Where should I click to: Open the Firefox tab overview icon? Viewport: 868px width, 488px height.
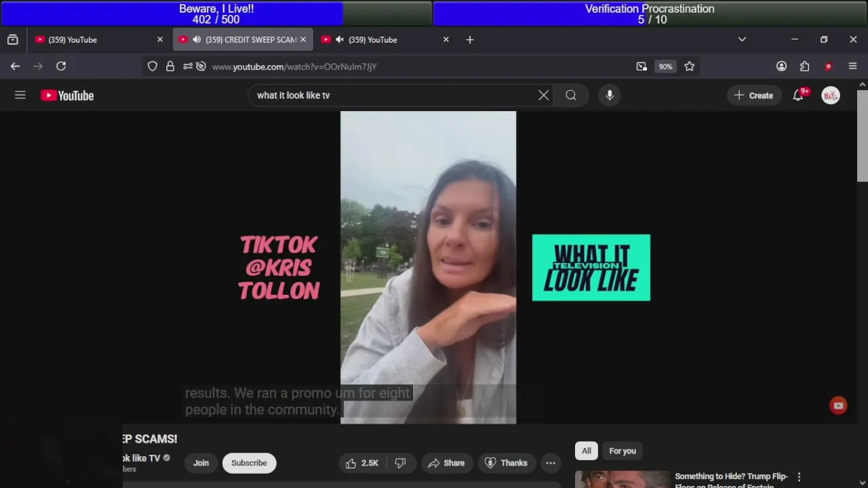pos(12,40)
